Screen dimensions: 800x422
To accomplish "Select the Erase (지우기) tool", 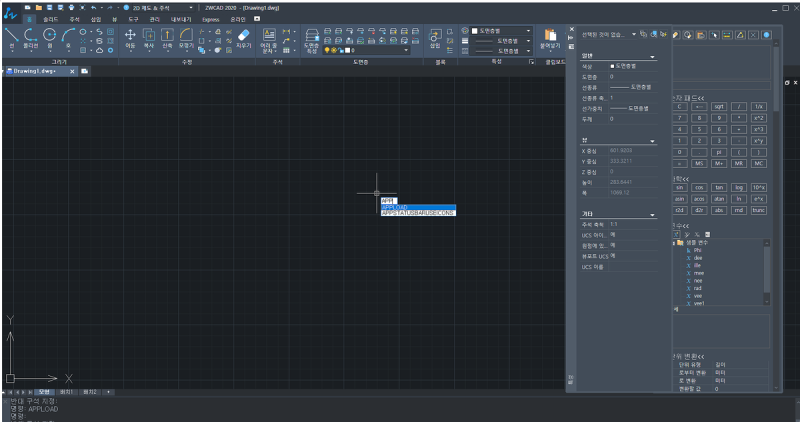I will coord(243,37).
